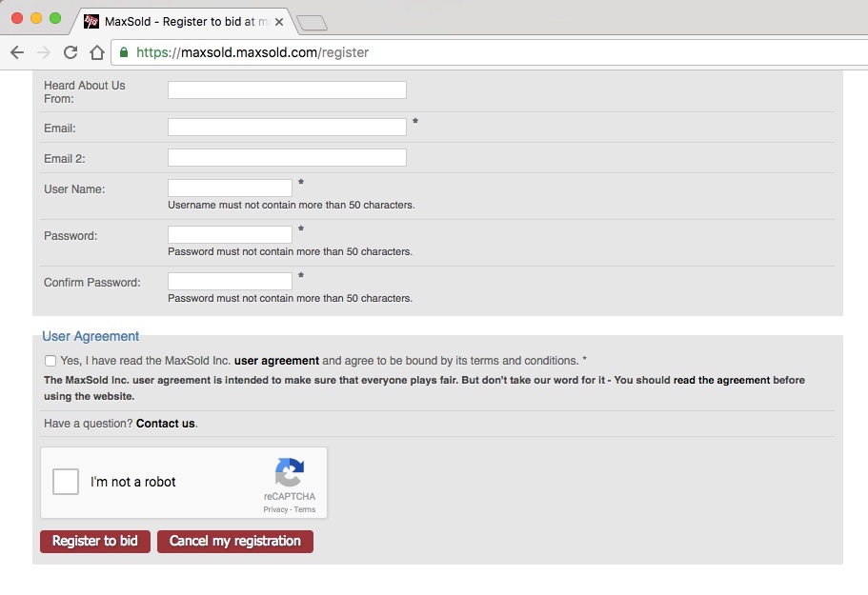Viewport: 868px width, 595px height.
Task: Click the browser address bar URL
Action: click(252, 52)
